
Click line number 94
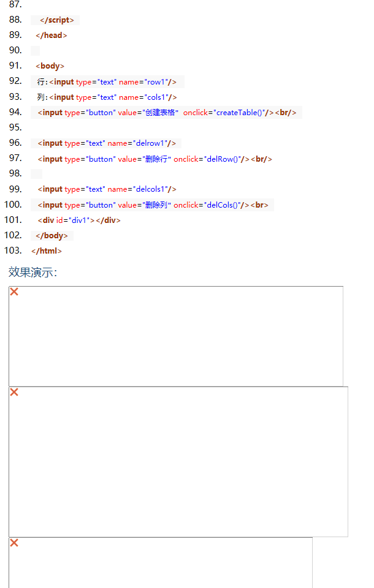[15, 111]
